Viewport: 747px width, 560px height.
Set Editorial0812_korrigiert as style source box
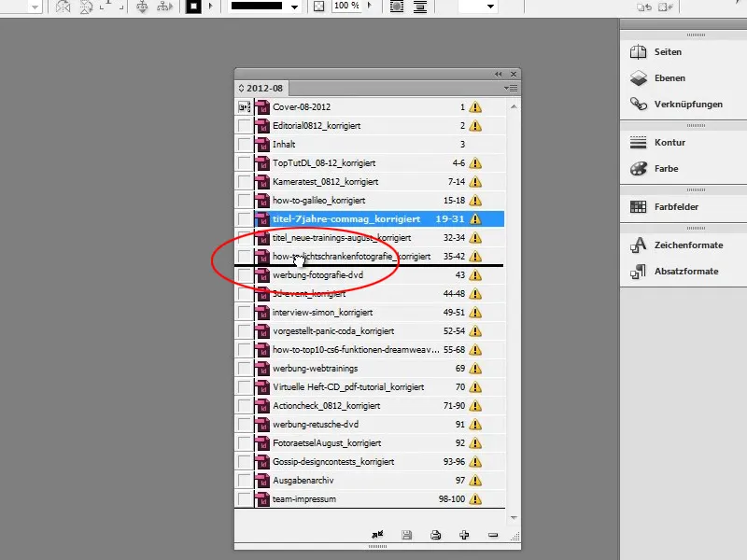[x=245, y=126]
